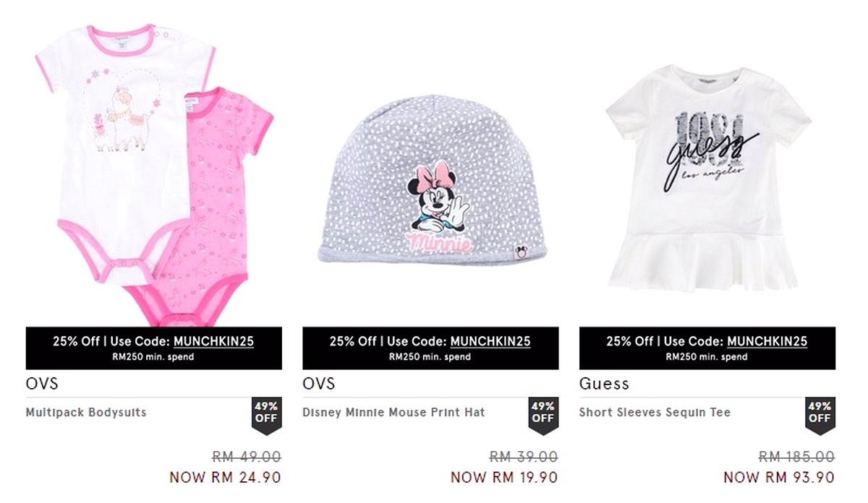
Task: Select the Disney Minnie Mouse Print Hat title
Action: (x=394, y=413)
